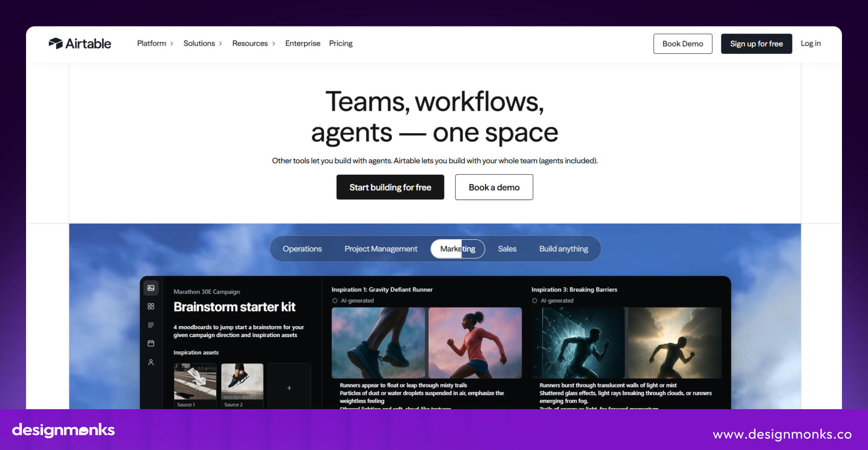
Task: Click Inspiration 1: Gravity Defiant Runner title
Action: click(x=382, y=290)
